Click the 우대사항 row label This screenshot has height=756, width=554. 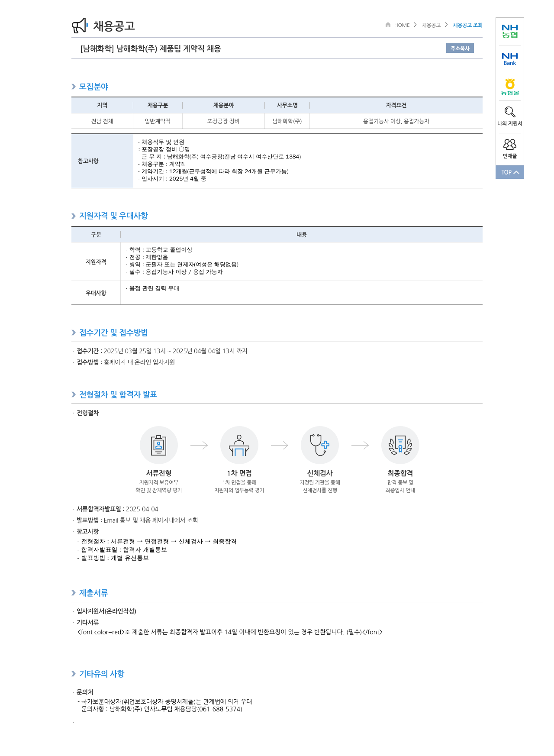coord(96,293)
